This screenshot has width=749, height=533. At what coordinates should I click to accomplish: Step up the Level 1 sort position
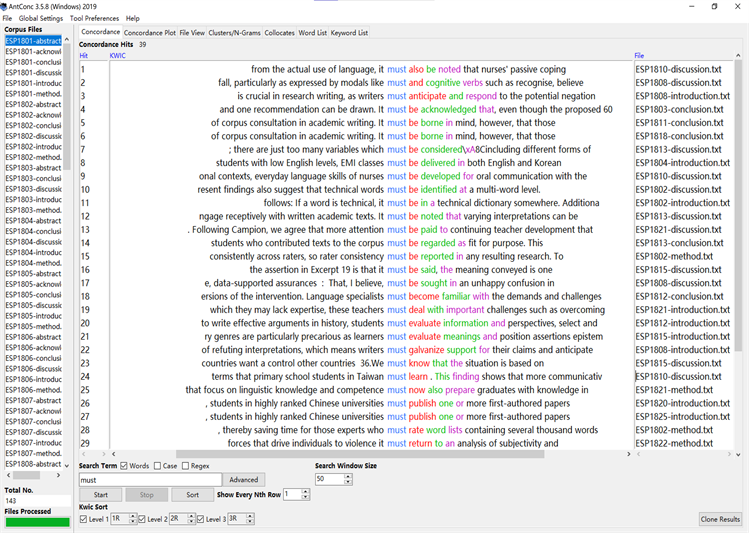click(x=131, y=516)
